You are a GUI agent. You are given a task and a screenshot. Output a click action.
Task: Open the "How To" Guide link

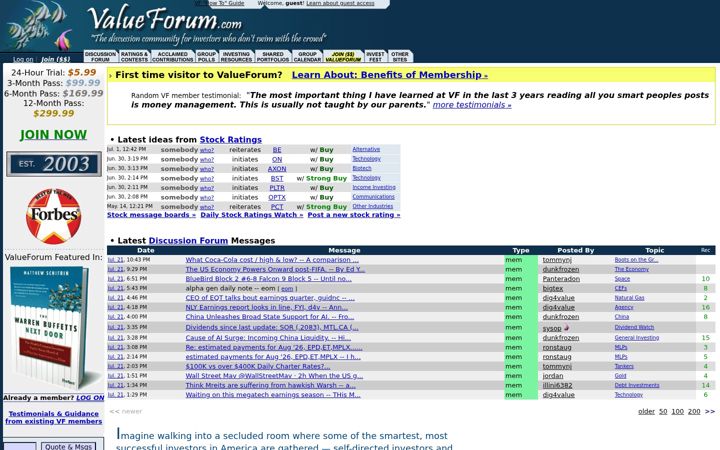tap(220, 3)
